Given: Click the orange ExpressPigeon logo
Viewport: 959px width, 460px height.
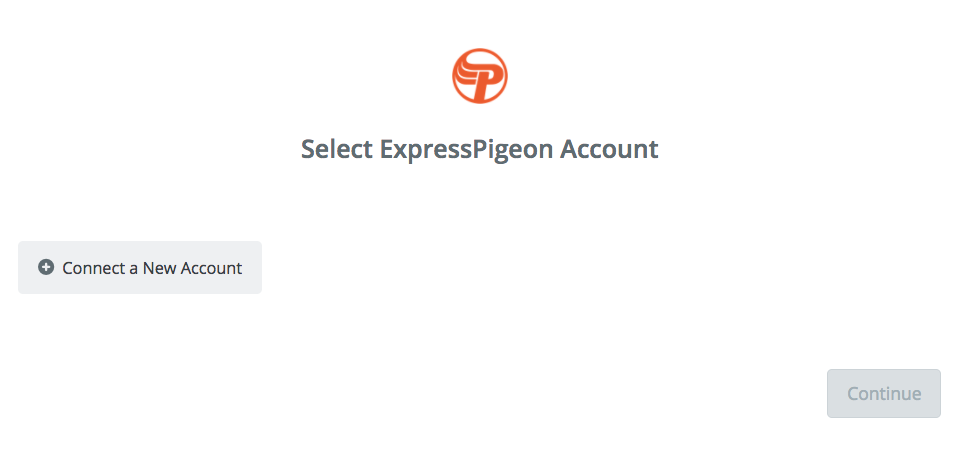Looking at the screenshot, I should click(480, 76).
